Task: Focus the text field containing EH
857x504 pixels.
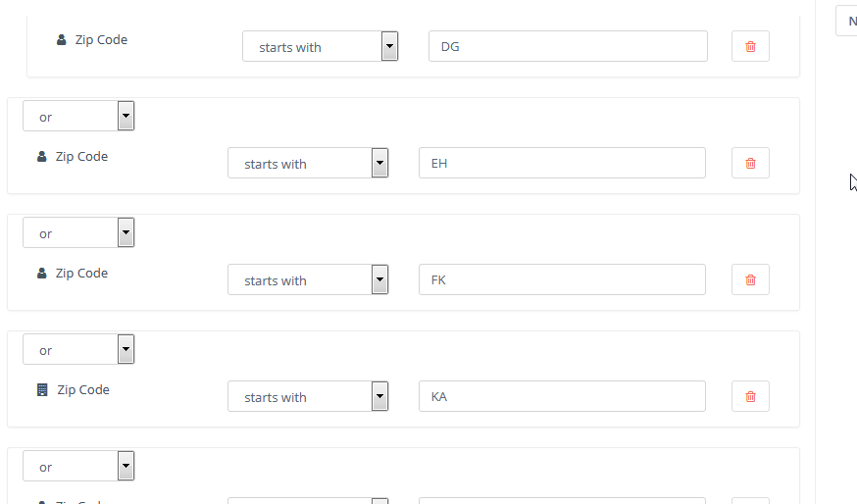Action: tap(563, 163)
